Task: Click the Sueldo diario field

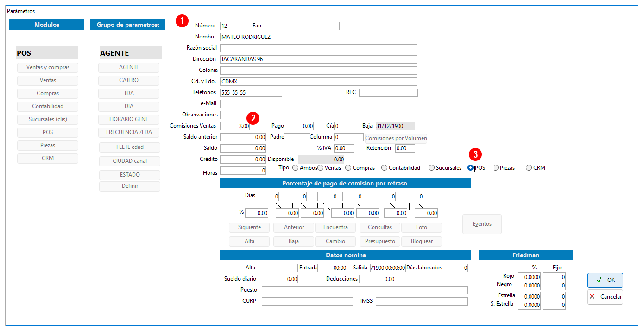Action: (280, 279)
